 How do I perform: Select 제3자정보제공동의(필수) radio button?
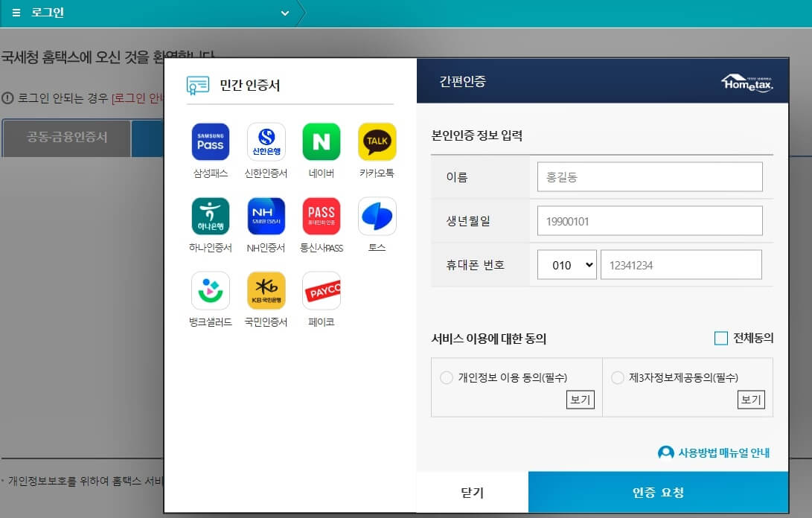click(617, 377)
